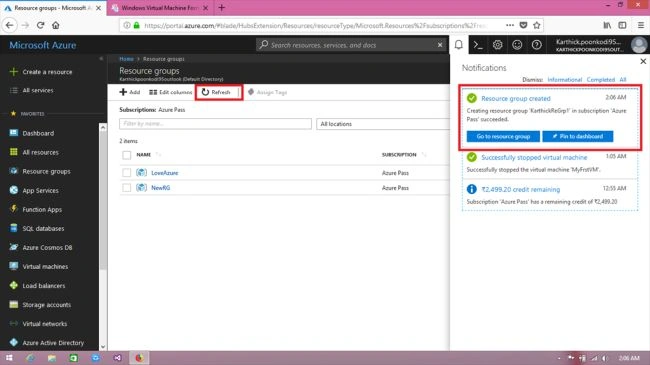Bookmark this page with the star

coord(537,25)
